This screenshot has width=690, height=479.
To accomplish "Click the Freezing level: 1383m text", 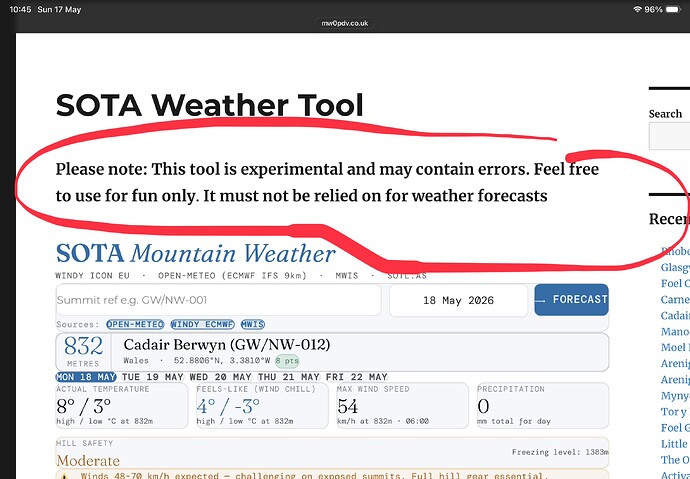I will click(560, 452).
